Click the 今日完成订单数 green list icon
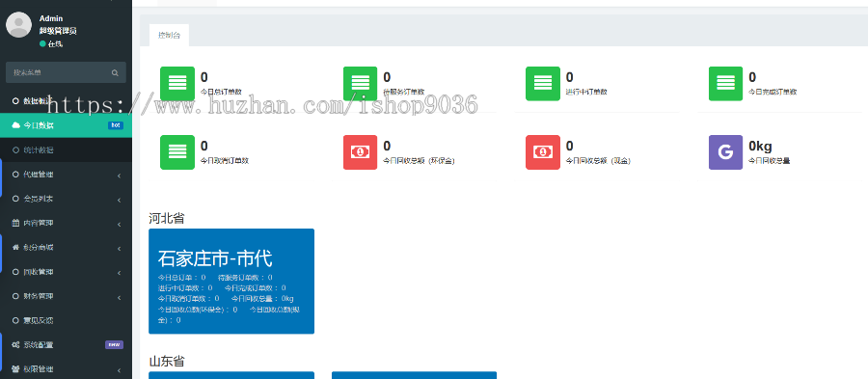The height and width of the screenshot is (379, 868). pyautogui.click(x=725, y=84)
